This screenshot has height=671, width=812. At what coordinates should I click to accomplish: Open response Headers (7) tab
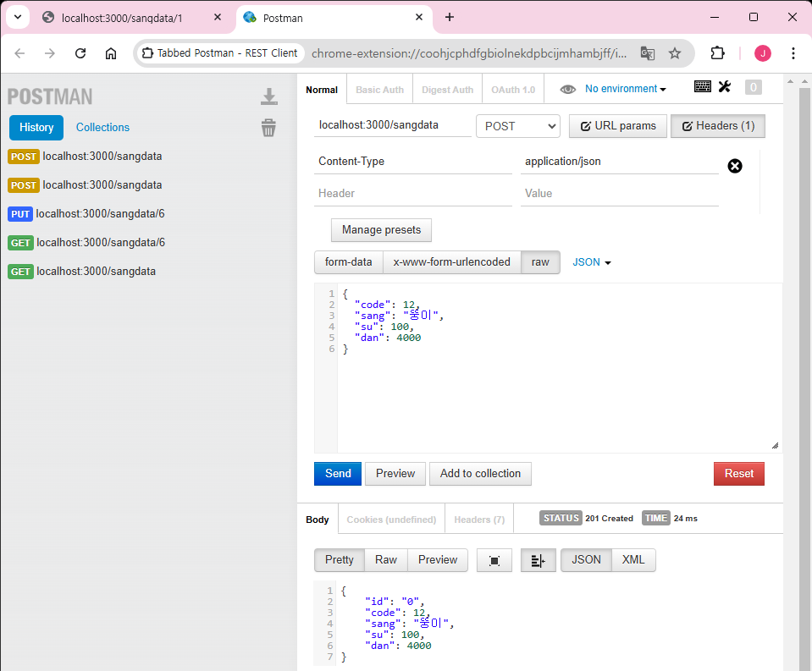click(479, 520)
